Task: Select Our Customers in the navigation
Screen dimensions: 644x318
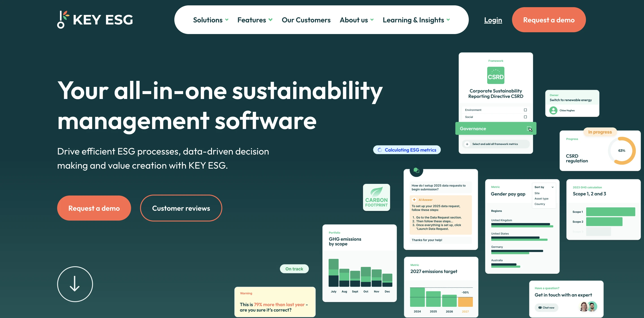Action: pyautogui.click(x=306, y=20)
